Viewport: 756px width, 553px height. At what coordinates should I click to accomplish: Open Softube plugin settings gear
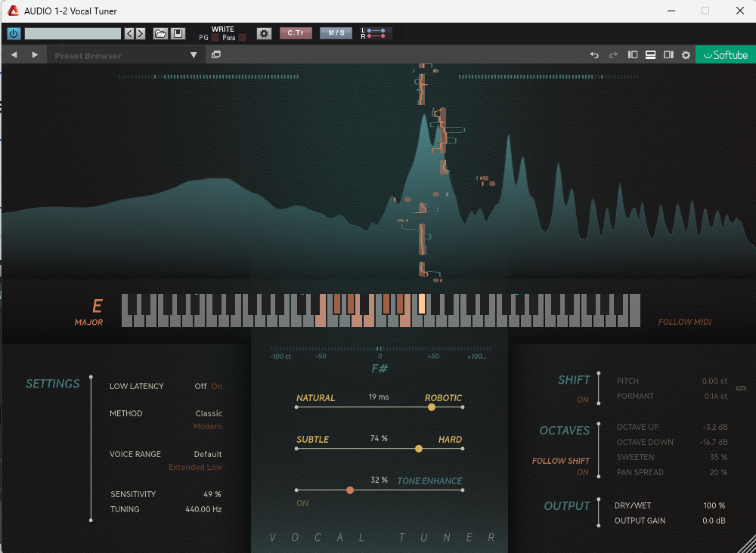coord(686,55)
